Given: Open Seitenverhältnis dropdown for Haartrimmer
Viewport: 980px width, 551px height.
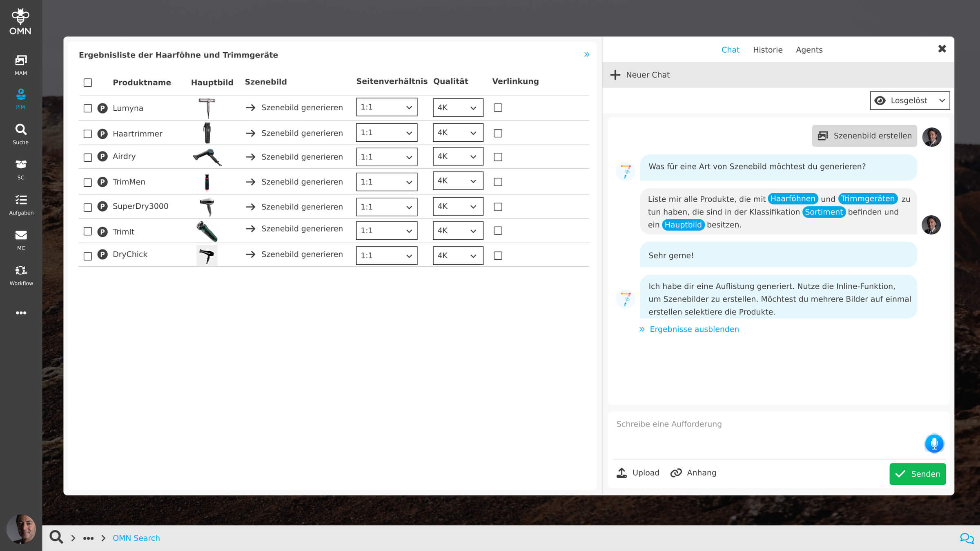Looking at the screenshot, I should [x=386, y=133].
